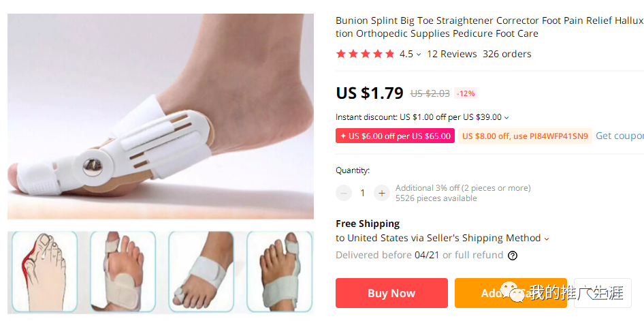Open Seller's Shipping Method dropdown
644x321 pixels.
547,239
